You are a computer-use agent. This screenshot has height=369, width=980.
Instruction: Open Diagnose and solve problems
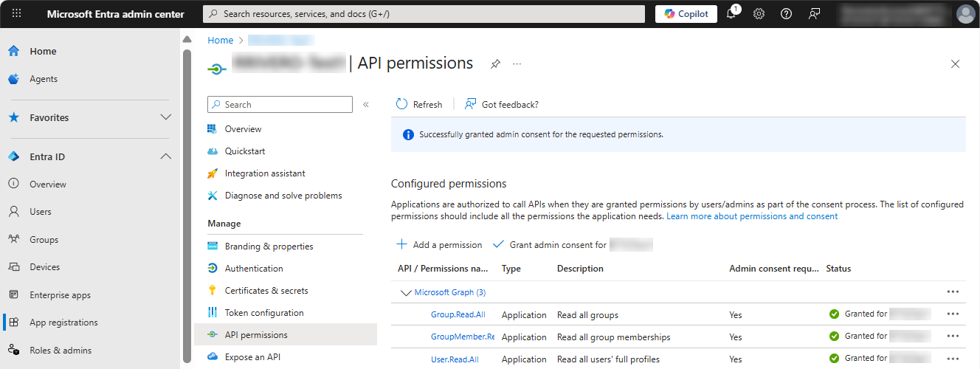(x=285, y=196)
